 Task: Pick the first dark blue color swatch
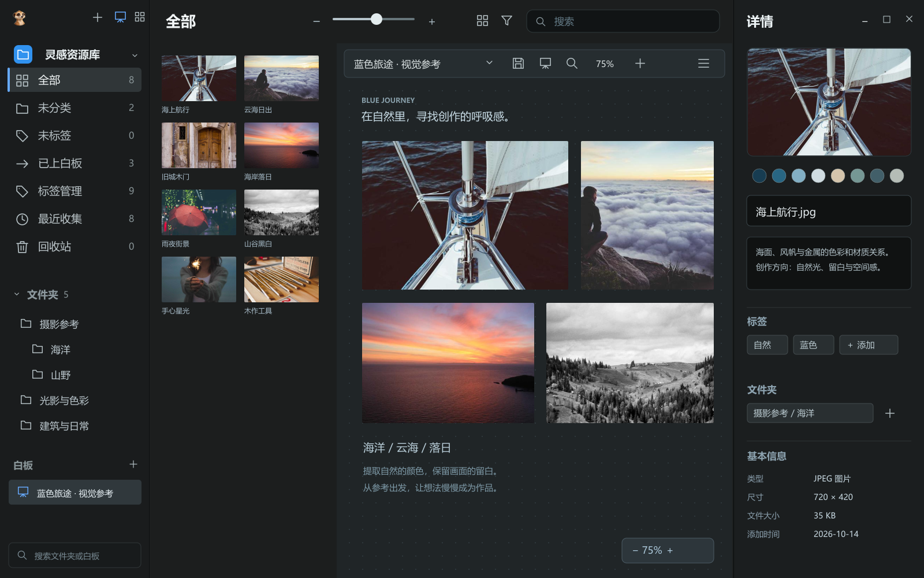(x=759, y=176)
